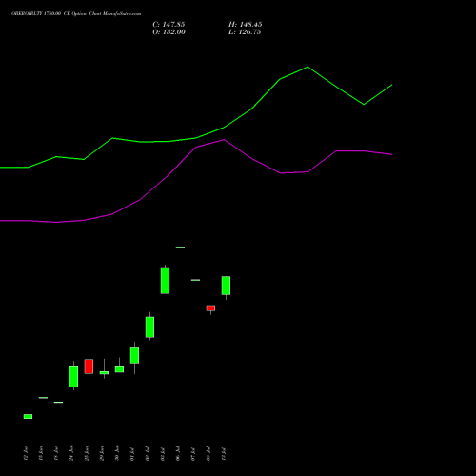Click the red candlestick above 08 Jul
This screenshot has height=476, width=476.
(210, 308)
